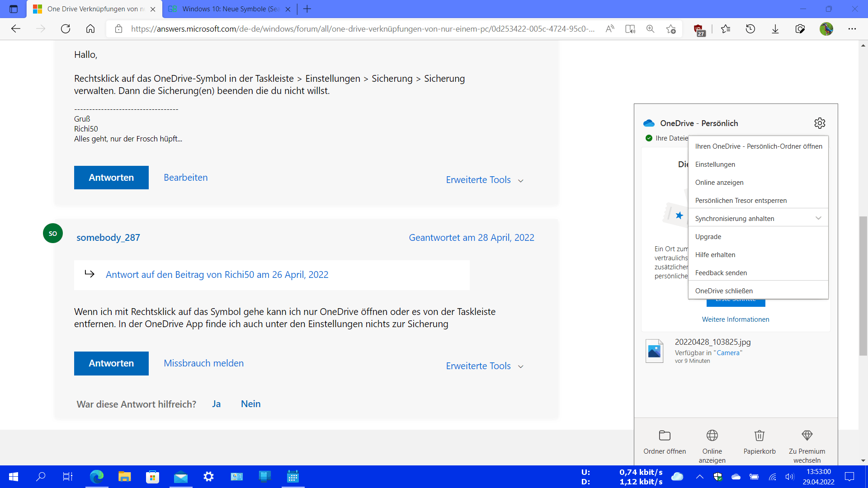868x488 pixels.
Task: Click the Papierkorb trash icon
Action: (759, 436)
